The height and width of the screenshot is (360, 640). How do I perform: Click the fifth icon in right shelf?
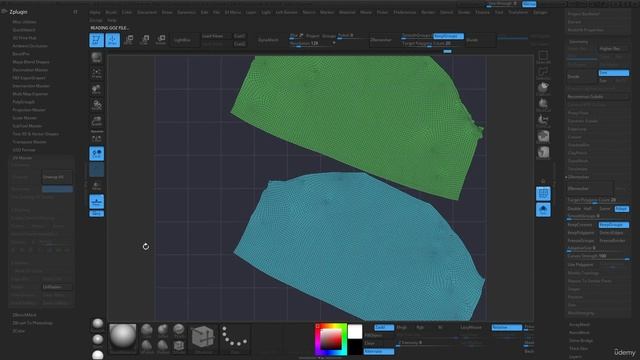(543, 120)
